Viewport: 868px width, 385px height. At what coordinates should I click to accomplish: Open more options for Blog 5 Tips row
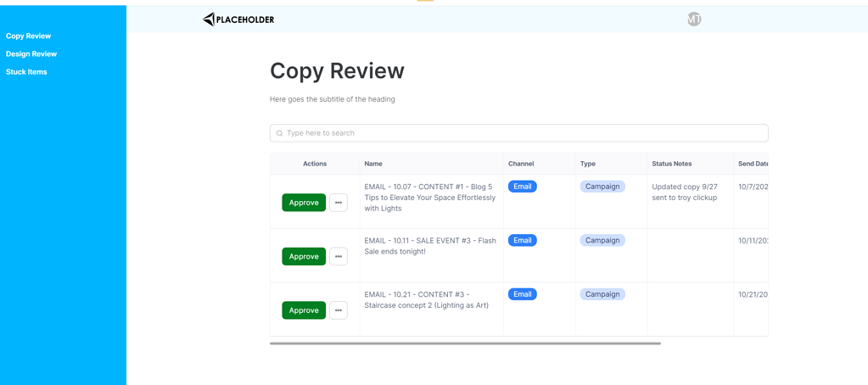pos(339,203)
